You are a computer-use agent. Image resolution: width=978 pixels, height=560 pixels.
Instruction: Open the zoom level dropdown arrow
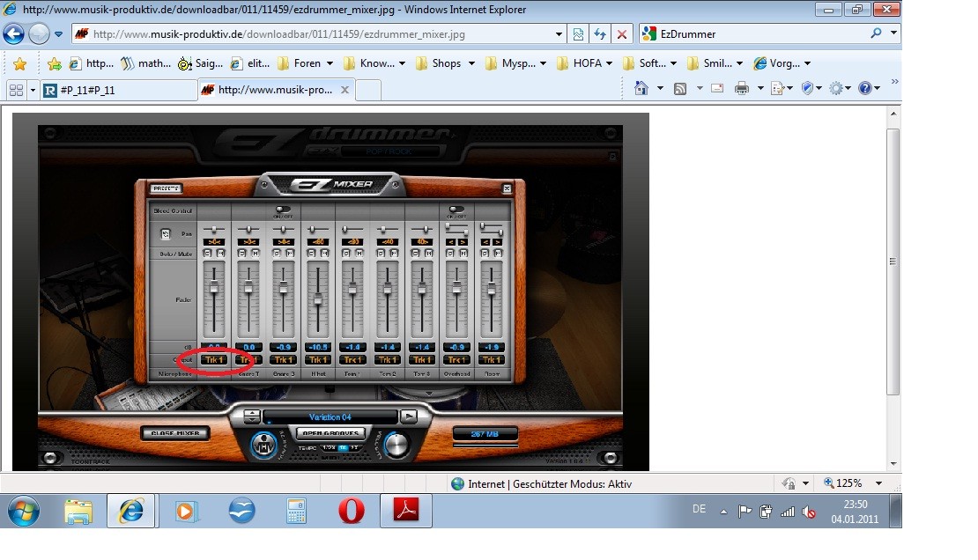coord(878,483)
